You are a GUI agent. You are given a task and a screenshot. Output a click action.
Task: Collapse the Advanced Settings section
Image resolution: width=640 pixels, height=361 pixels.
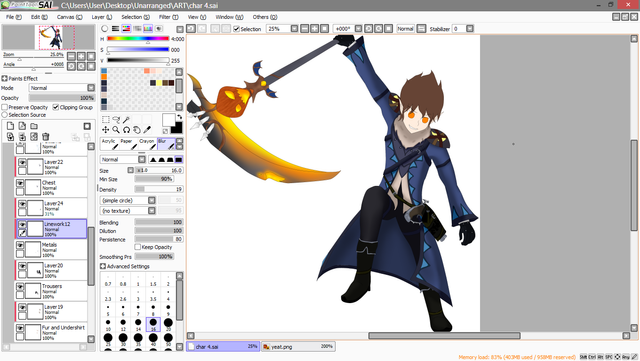[x=103, y=266]
